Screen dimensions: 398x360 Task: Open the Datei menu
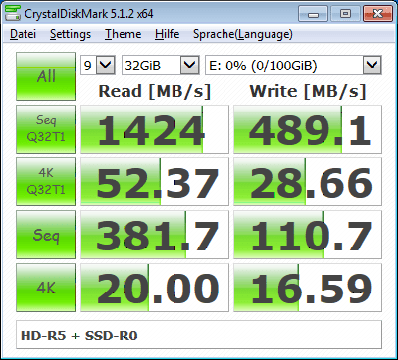23,34
